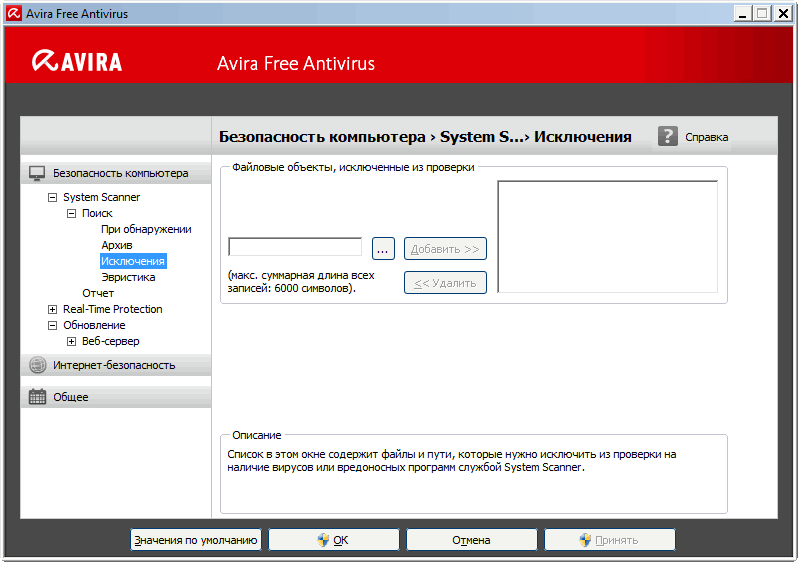Click the file path input field
This screenshot has width=798, height=562.
coord(295,247)
